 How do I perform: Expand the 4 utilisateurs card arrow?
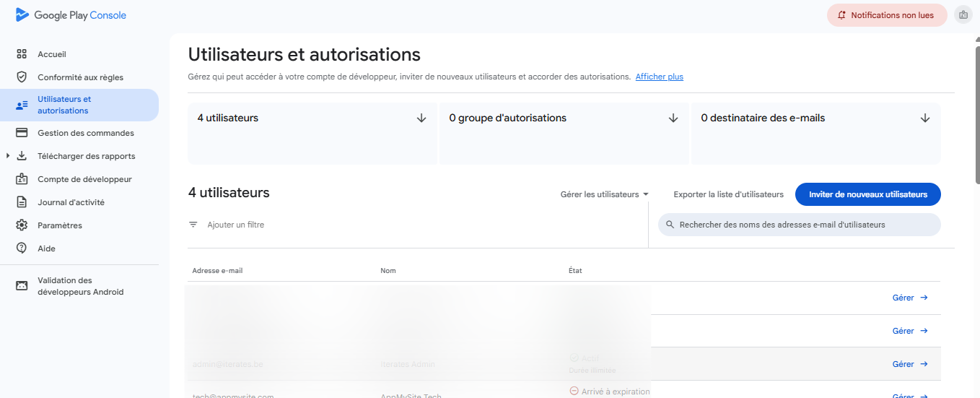tap(421, 118)
